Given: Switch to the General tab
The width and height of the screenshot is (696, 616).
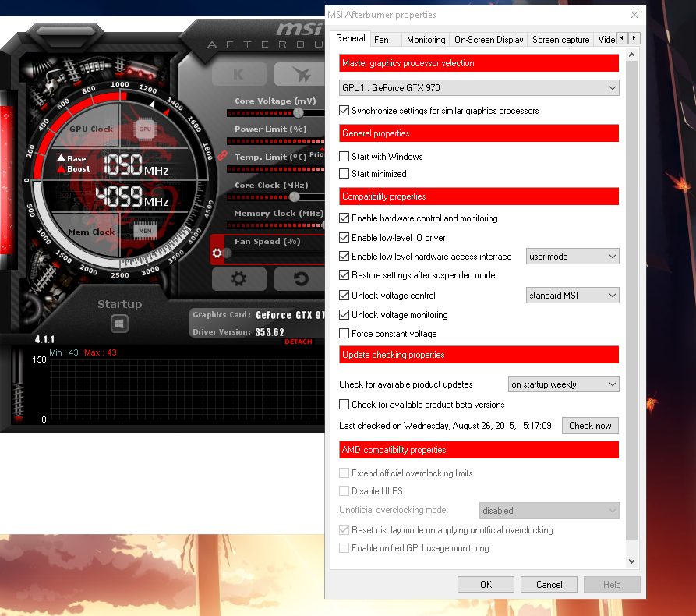Looking at the screenshot, I should tap(350, 38).
